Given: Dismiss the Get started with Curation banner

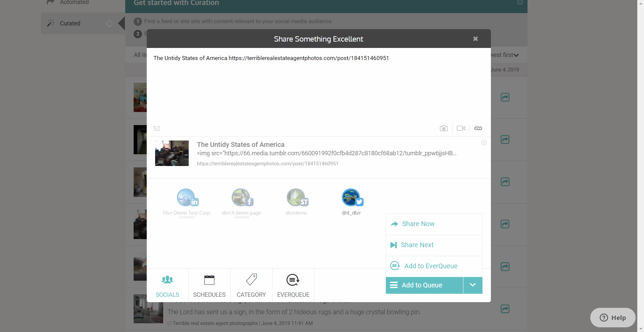Looking at the screenshot, I should point(520,2).
